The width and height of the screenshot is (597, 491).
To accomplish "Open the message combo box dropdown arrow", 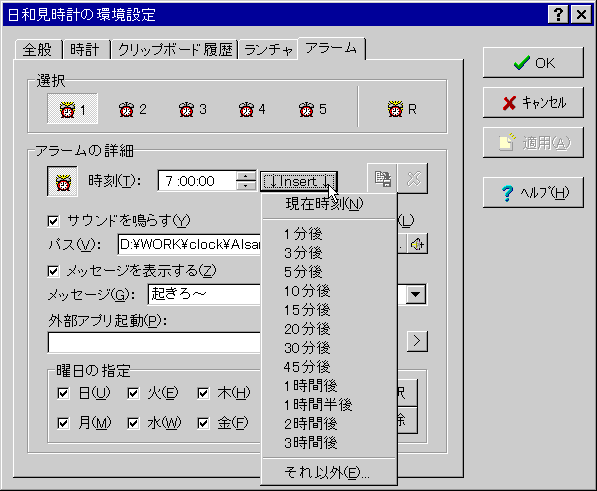I will [x=416, y=294].
